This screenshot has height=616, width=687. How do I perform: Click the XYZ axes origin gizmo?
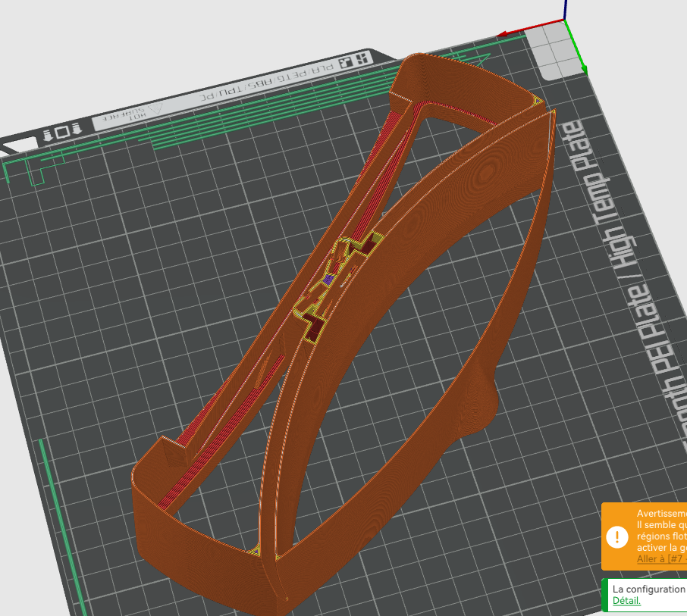(x=565, y=20)
